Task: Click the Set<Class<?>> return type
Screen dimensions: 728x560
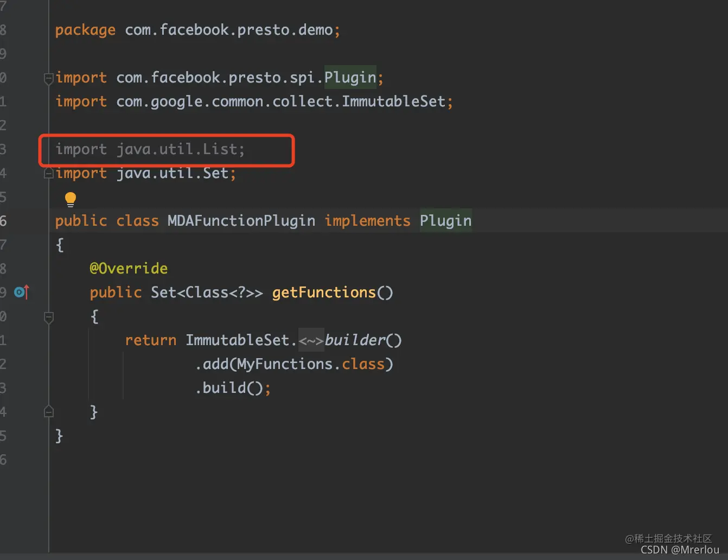Action: tap(207, 292)
